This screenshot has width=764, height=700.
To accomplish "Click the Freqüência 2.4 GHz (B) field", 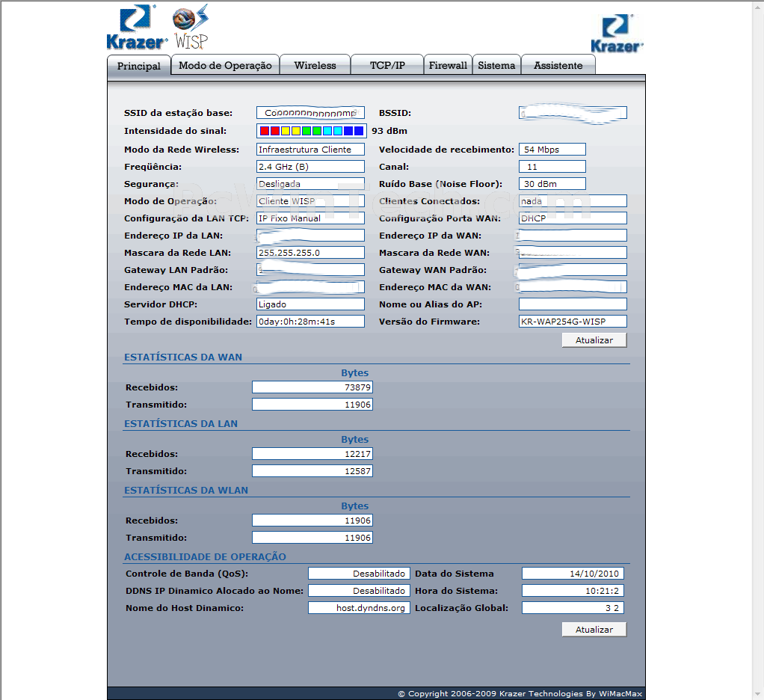I will (310, 166).
